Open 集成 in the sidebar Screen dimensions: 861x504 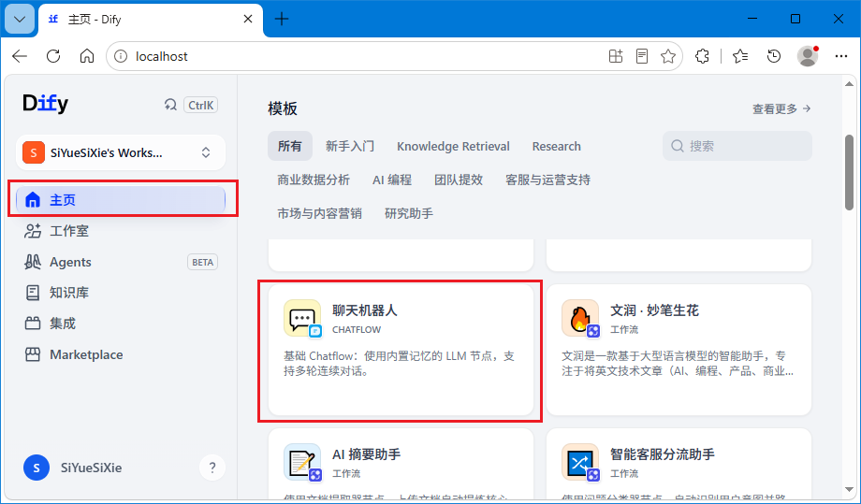coord(121,324)
